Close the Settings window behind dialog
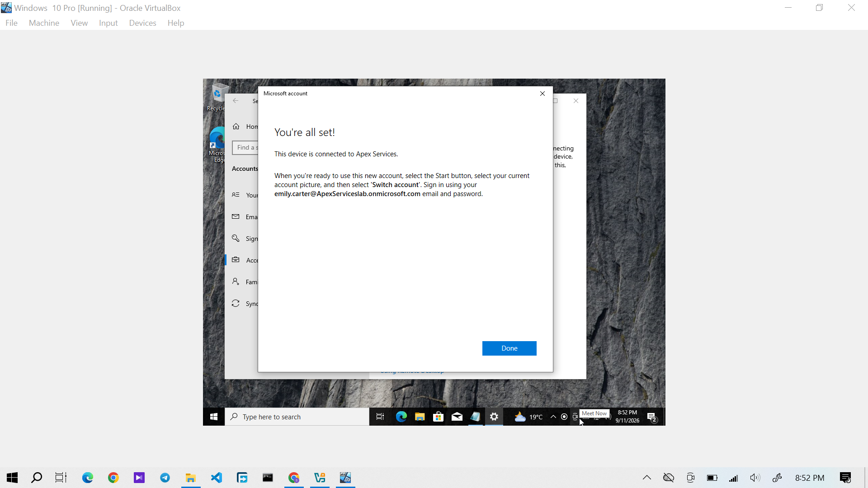 point(576,101)
